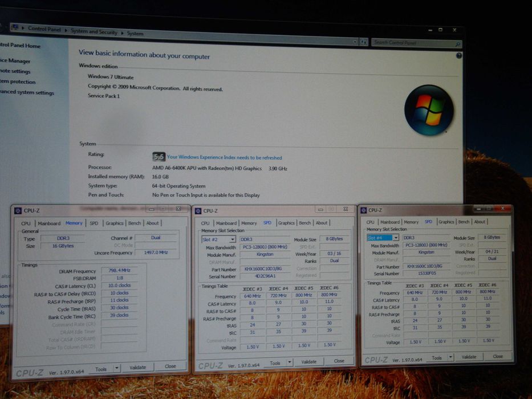Viewport: 532px width, 399px height.
Task: Click the System and Security breadcrumb item
Action: (94, 31)
